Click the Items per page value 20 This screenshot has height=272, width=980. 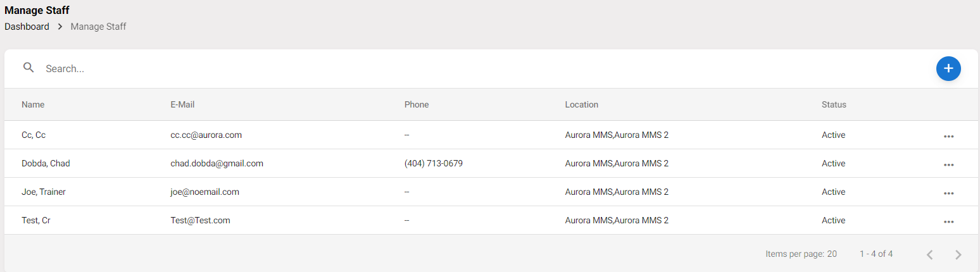832,254
